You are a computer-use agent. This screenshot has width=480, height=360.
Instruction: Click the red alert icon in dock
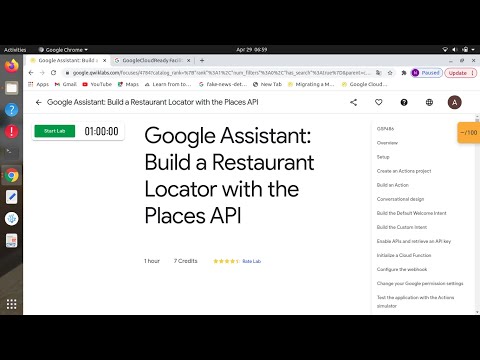[x=12, y=131]
